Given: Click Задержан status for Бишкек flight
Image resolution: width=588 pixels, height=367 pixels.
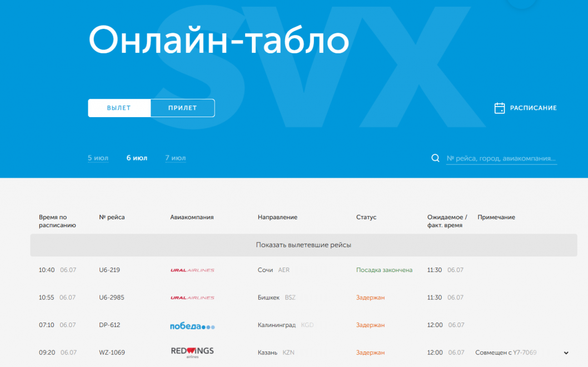Looking at the screenshot, I should point(371,298).
